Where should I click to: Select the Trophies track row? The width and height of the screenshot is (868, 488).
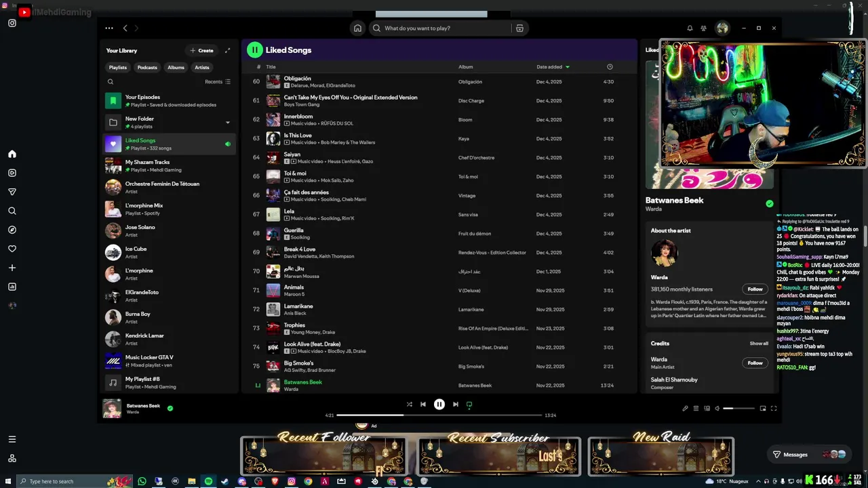tap(439, 328)
